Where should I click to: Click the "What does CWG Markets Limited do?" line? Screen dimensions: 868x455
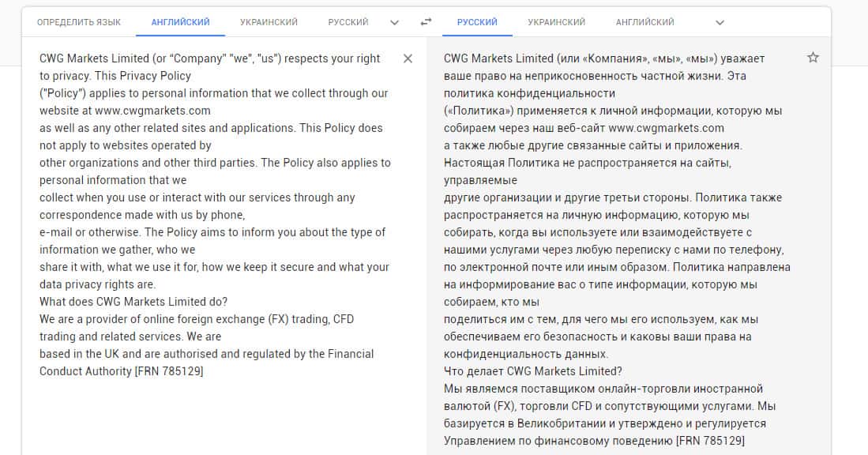[133, 302]
